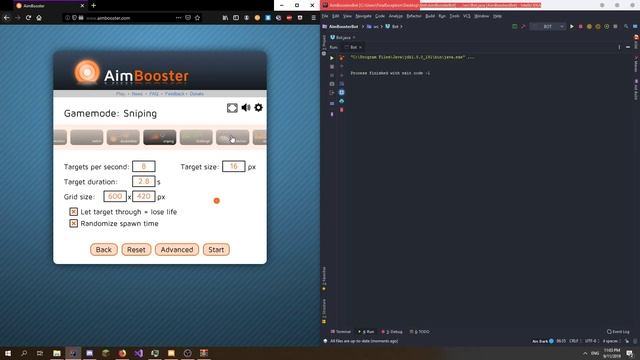The image size is (640, 360).
Task: Open the Terminal tool window tab
Action: point(340,331)
